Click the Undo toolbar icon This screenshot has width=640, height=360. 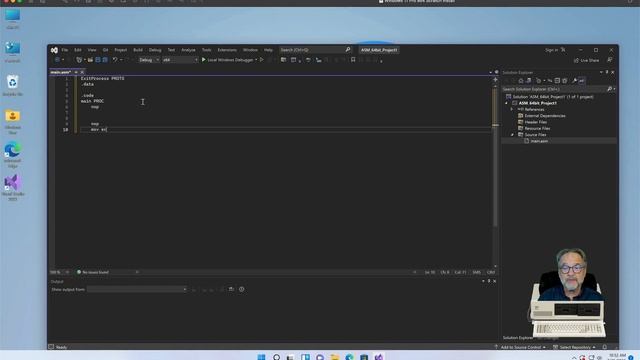click(115, 60)
